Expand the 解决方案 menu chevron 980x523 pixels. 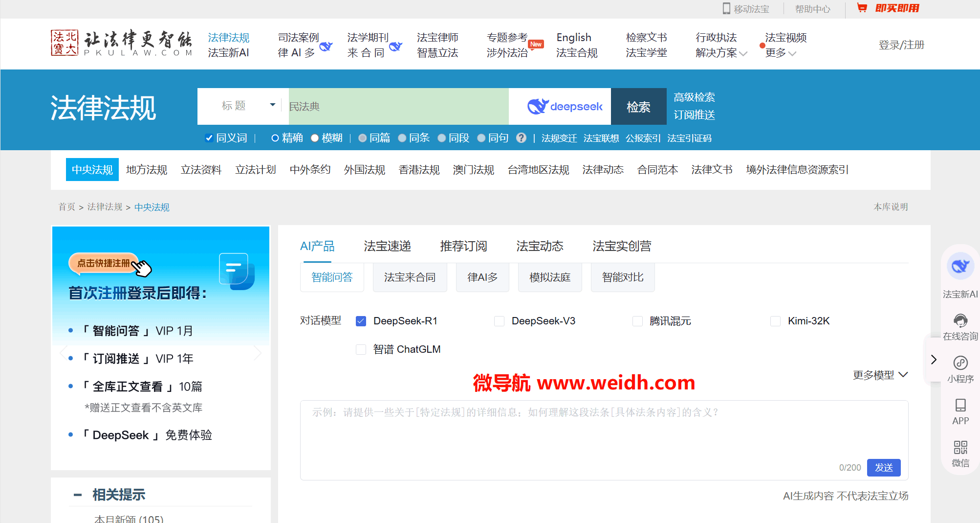coord(743,53)
